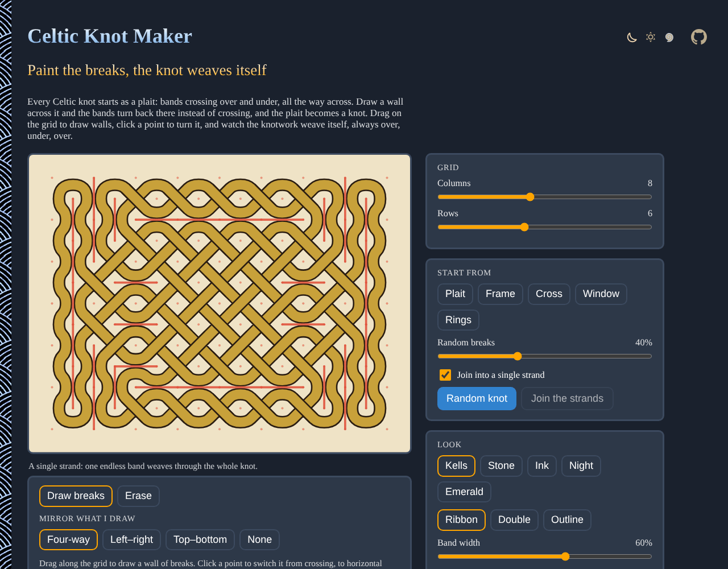Apply the Ink look
The width and height of the screenshot is (728, 569).
click(542, 466)
